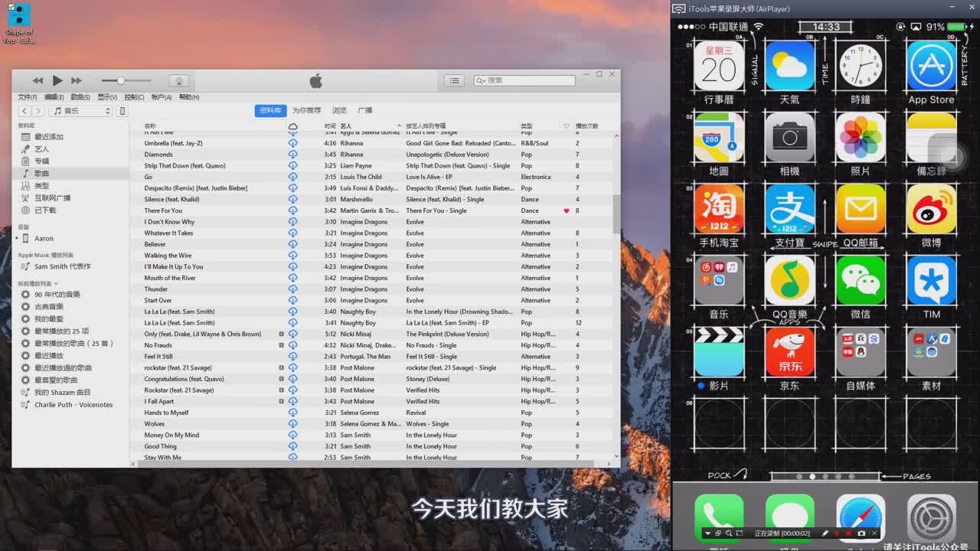980x551 pixels.
Task: Download Thunder from iCloud
Action: pyautogui.click(x=292, y=289)
